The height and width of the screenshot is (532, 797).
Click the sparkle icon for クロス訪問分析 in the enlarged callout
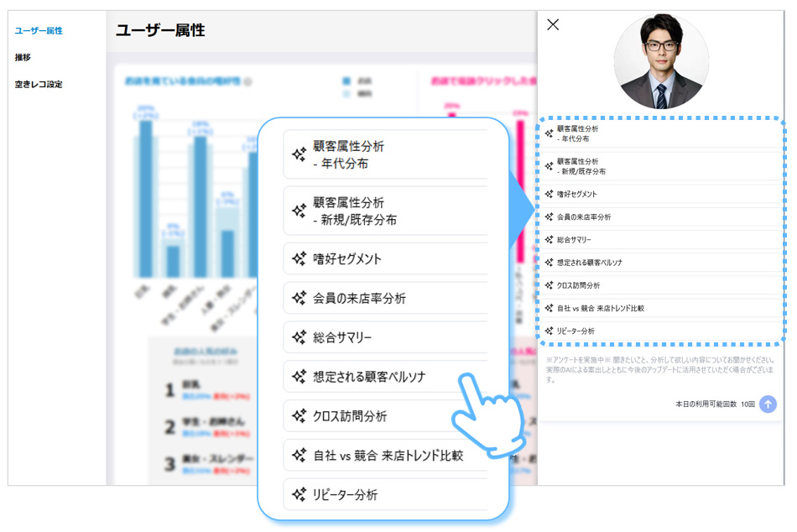(x=298, y=416)
